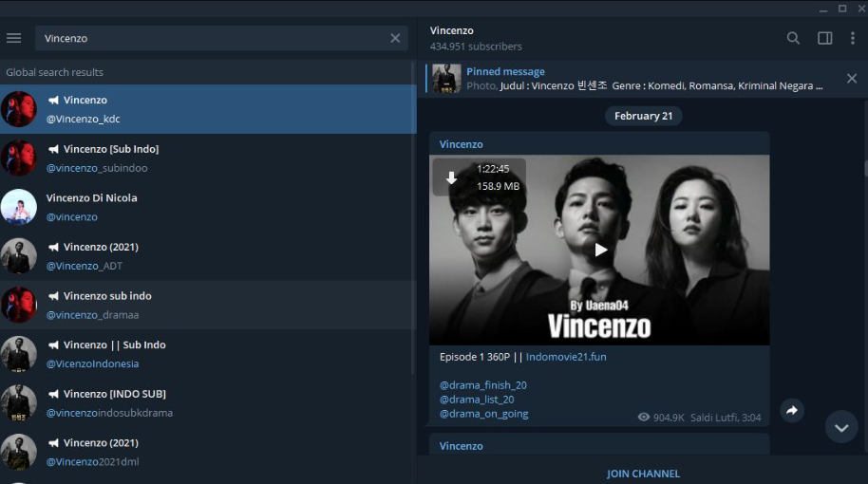Viewport: 868px width, 484px height.
Task: Click the chat area scrollbar
Action: point(865,168)
